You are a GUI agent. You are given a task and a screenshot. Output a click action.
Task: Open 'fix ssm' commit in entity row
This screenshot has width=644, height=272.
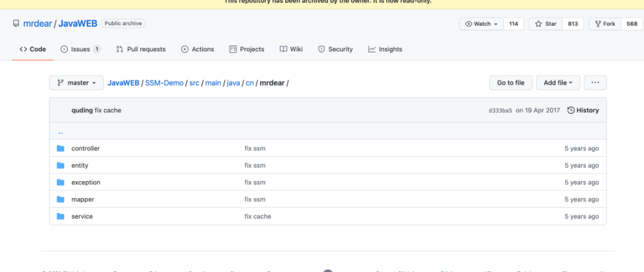[x=255, y=165]
